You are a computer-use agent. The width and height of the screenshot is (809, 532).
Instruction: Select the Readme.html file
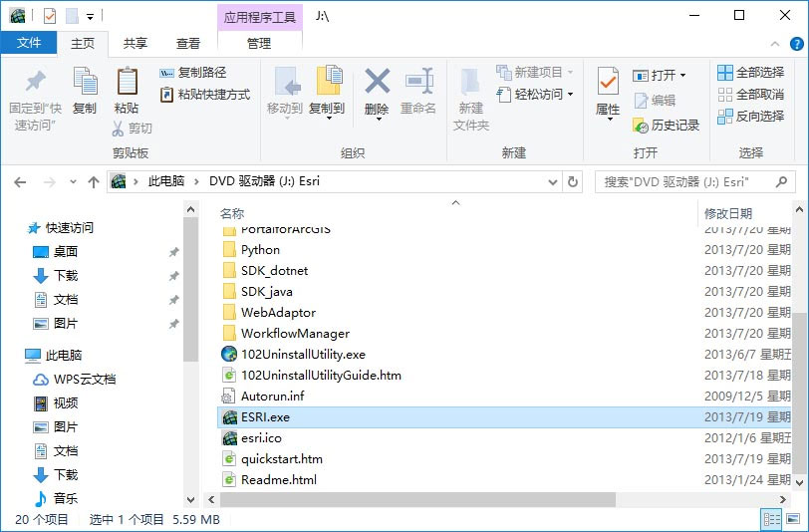coord(269,480)
